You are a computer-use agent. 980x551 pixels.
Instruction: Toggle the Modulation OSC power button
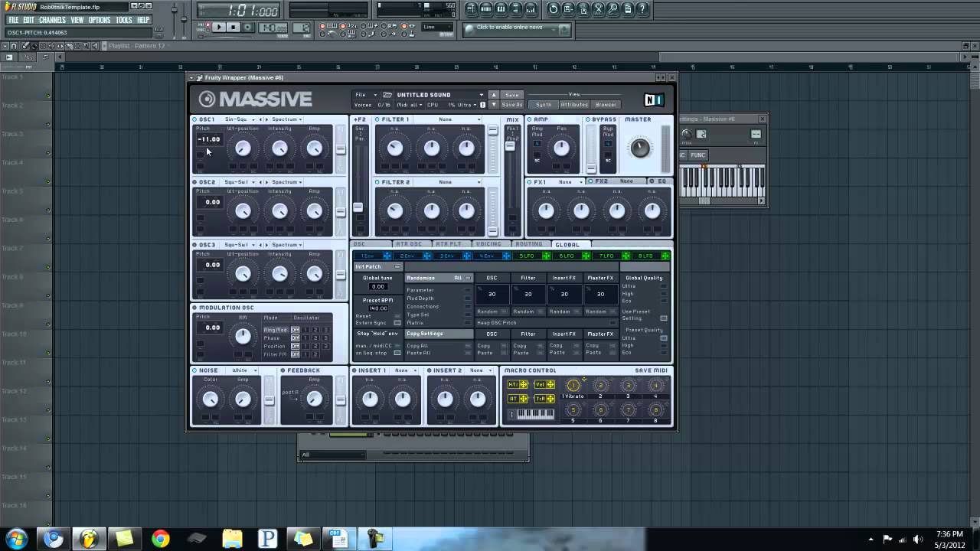(x=194, y=308)
